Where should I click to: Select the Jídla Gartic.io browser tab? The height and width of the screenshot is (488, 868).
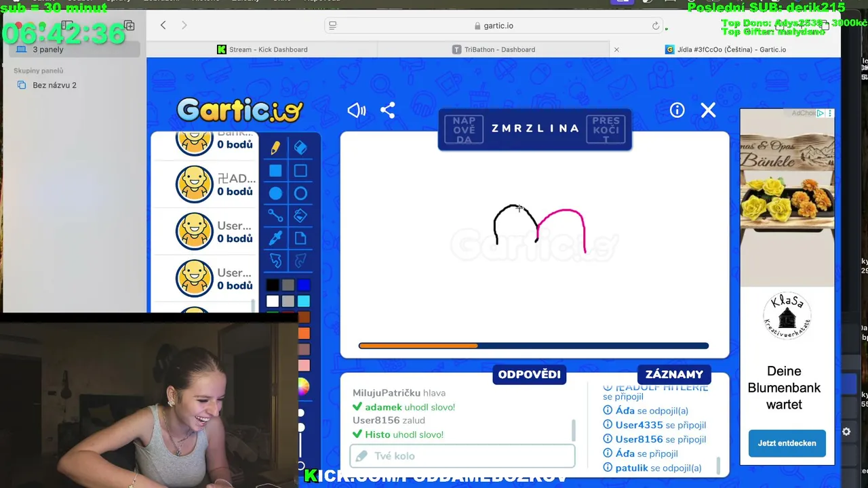726,49
